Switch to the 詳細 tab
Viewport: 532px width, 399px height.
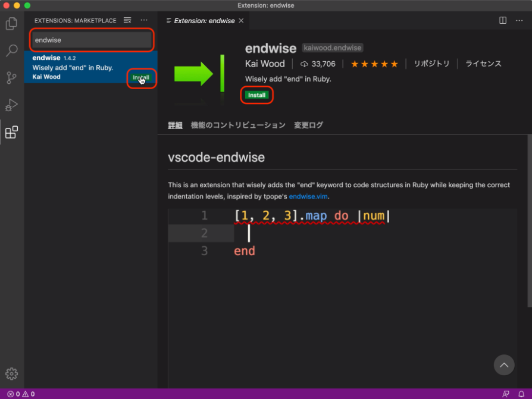[x=175, y=125]
